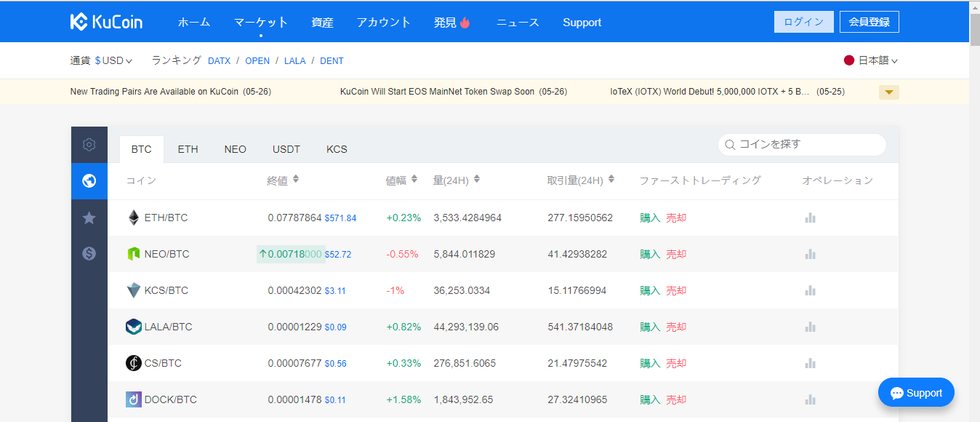Sort by 値幅 column arrows
Screen dimensions: 980x422
(x=414, y=180)
